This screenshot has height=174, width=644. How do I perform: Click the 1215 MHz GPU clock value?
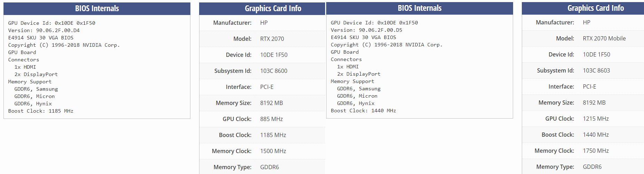[x=596, y=119]
